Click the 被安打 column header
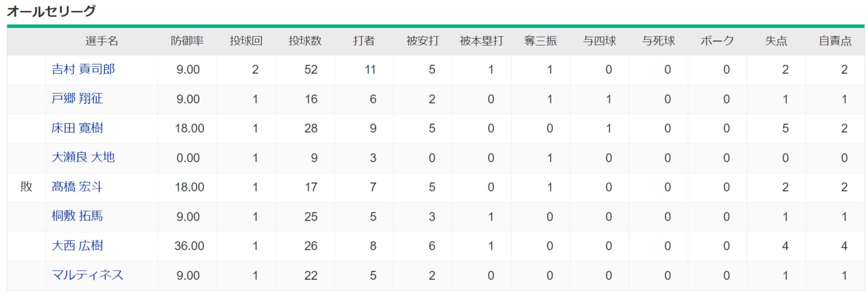Viewport: 868px width, 296px height. [423, 41]
